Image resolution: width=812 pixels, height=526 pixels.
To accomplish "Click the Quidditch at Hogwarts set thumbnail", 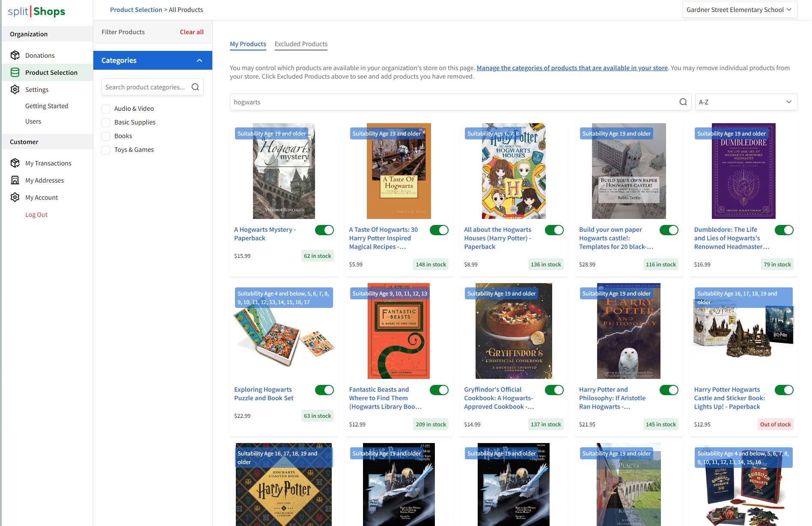I will click(x=744, y=485).
